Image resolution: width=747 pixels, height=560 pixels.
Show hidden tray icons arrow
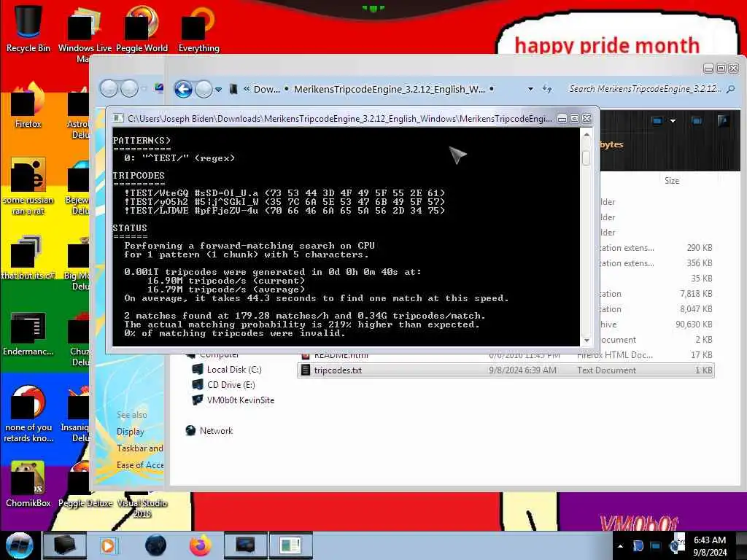point(620,546)
